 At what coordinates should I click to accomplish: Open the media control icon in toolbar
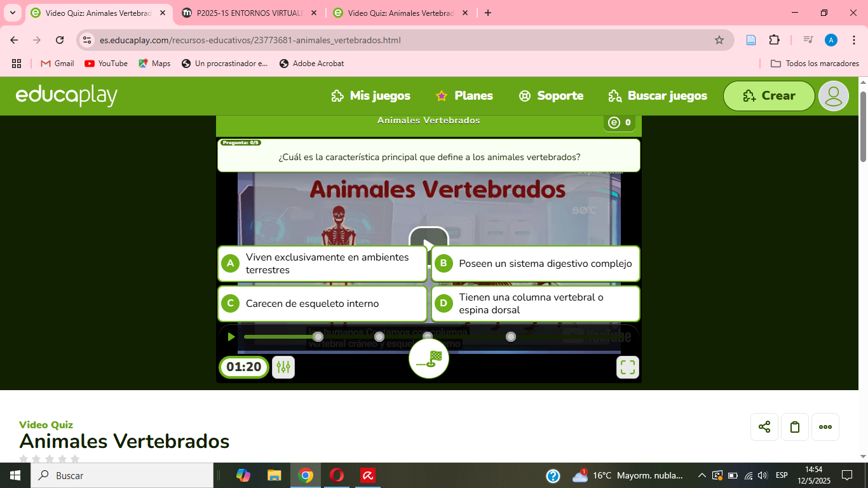[x=808, y=40]
